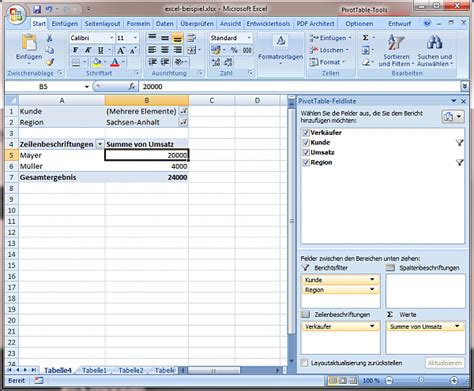Click the percent number format icon
474x391 pixels.
click(x=234, y=50)
